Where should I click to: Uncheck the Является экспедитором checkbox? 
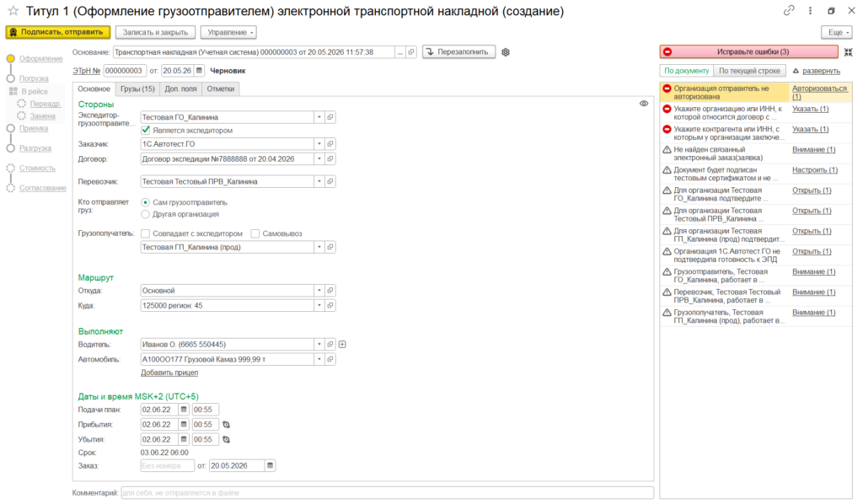[x=145, y=131]
